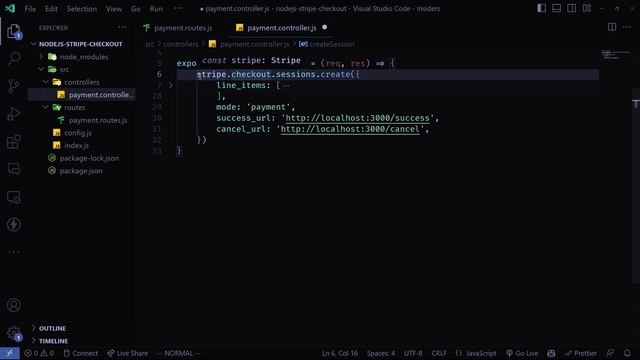Toggle the secondary side bar
This screenshot has height=360, width=640.
pos(571,8)
